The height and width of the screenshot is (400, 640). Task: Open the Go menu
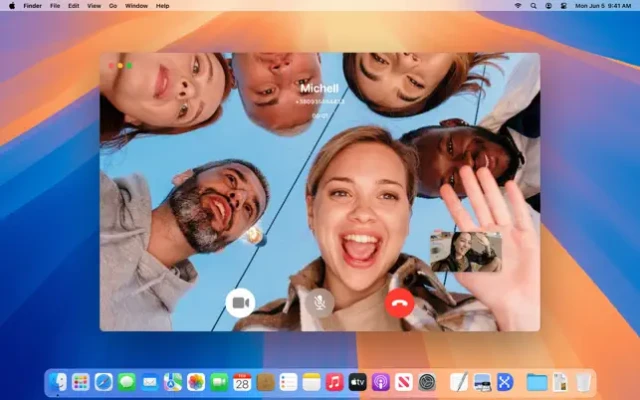pos(113,6)
